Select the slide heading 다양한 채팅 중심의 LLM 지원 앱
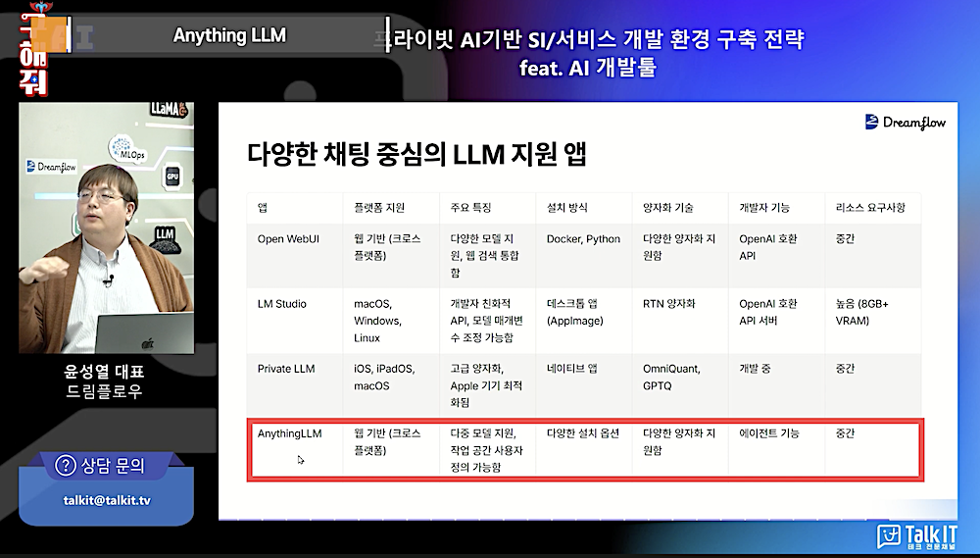The image size is (980, 558). click(416, 154)
